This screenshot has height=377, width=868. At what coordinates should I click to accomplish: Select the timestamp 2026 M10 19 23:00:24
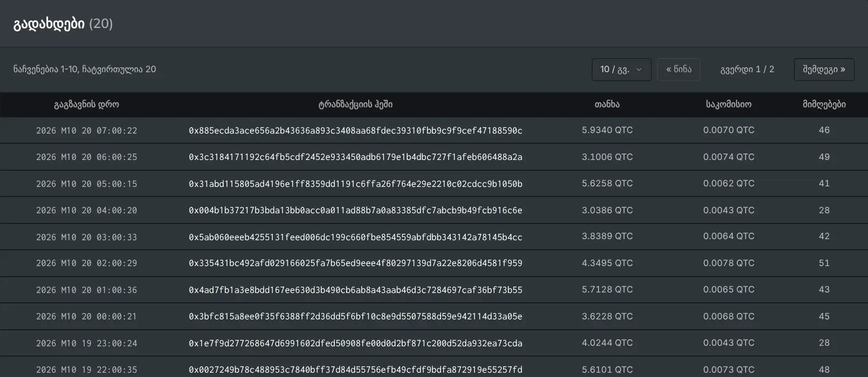click(x=86, y=343)
